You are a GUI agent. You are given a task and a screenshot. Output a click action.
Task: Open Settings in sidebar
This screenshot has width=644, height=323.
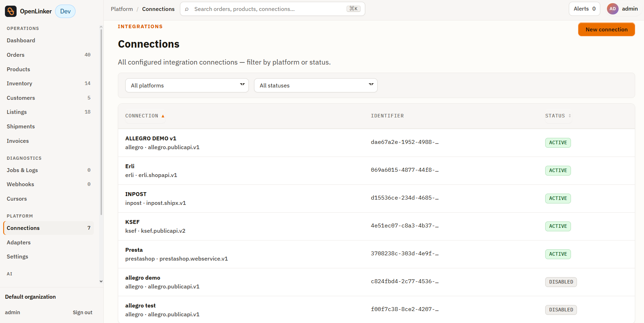[49, 257]
